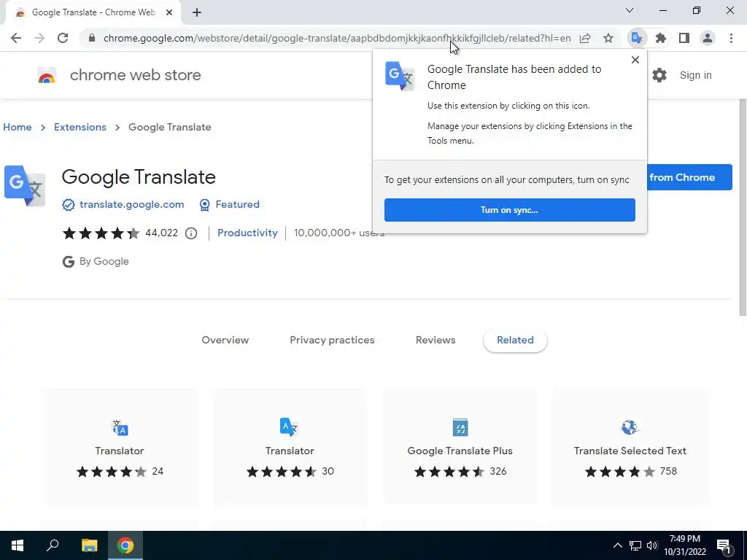Close the extension added popup
The height and width of the screenshot is (560, 747).
click(x=635, y=60)
